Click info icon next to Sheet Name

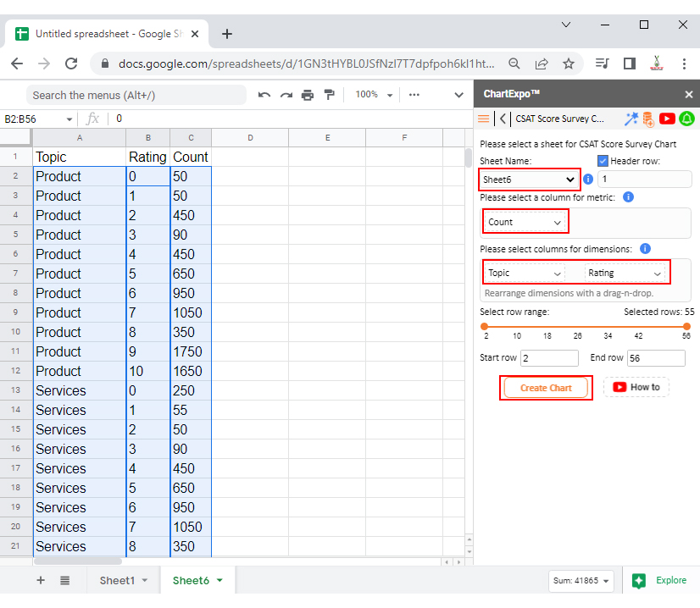[x=588, y=180]
